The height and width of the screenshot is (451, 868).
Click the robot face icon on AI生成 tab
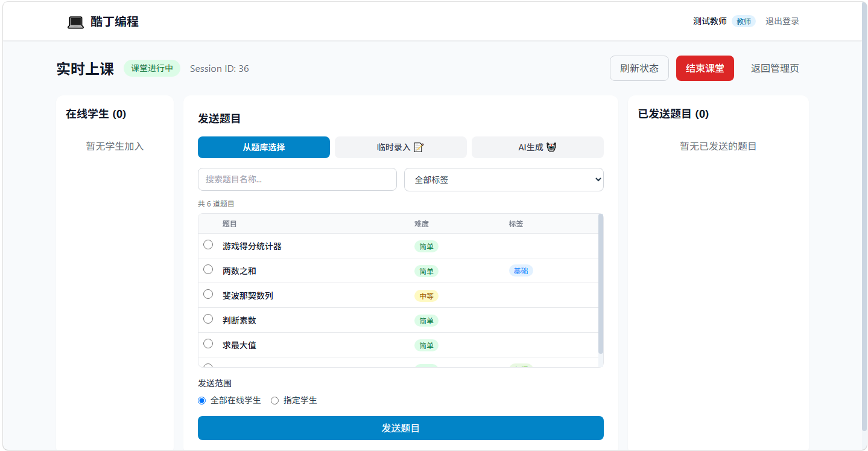coord(551,147)
